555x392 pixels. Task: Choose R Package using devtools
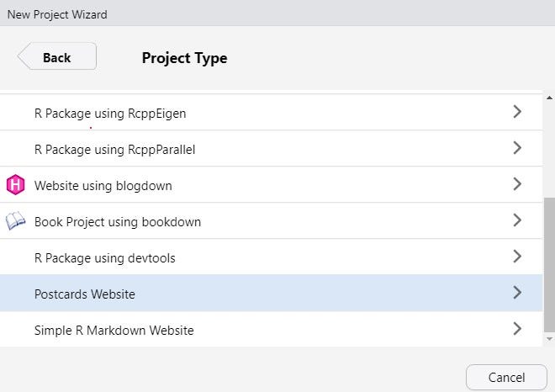point(104,257)
